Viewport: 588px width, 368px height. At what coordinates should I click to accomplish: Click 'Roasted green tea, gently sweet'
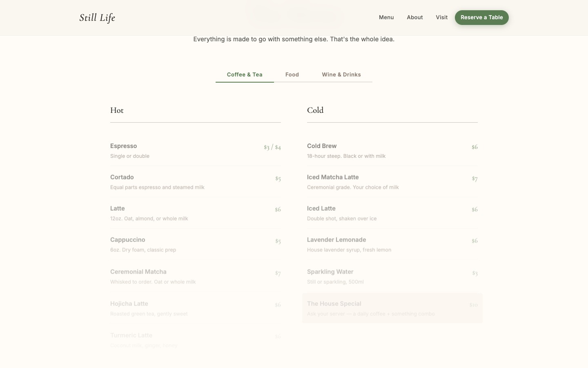[x=149, y=314]
